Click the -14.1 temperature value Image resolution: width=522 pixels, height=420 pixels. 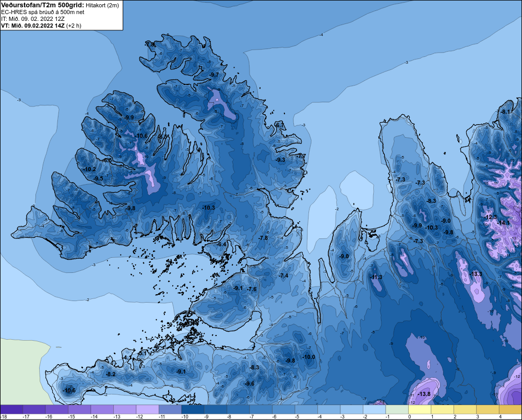point(503,223)
